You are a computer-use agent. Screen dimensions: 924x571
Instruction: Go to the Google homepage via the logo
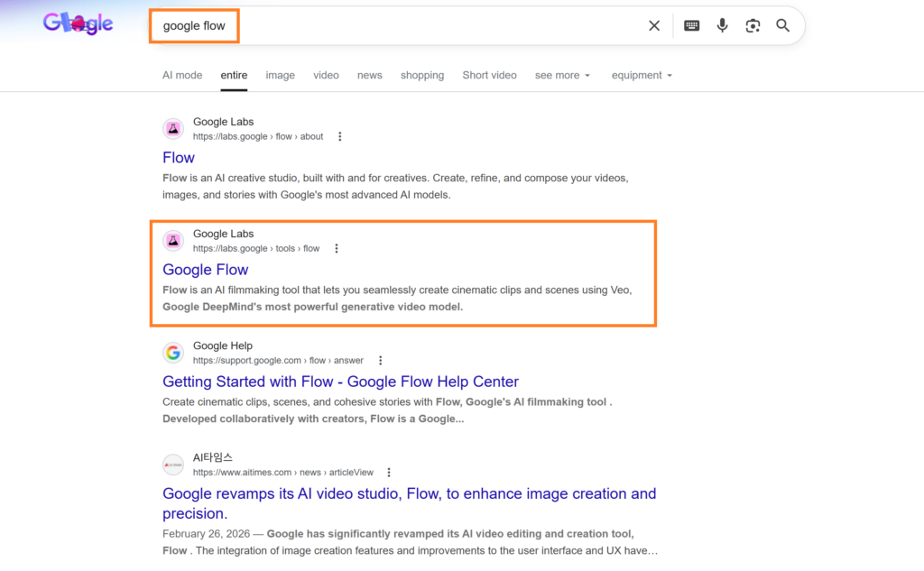tap(78, 23)
